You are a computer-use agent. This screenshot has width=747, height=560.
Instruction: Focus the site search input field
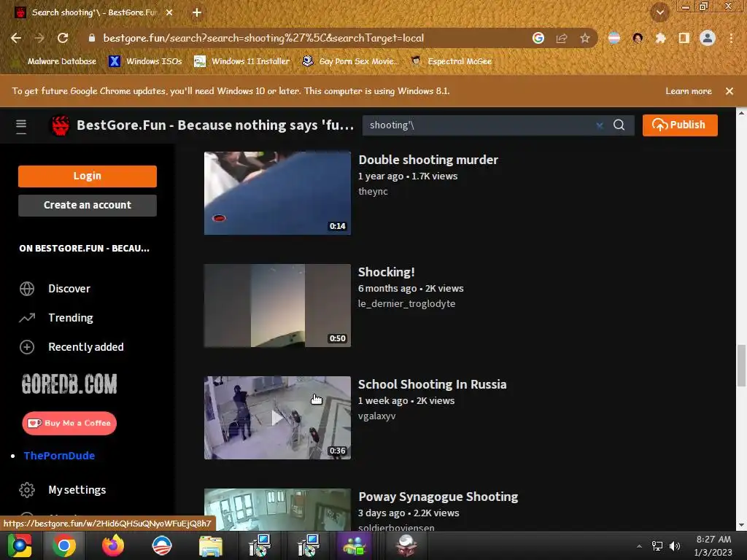479,125
